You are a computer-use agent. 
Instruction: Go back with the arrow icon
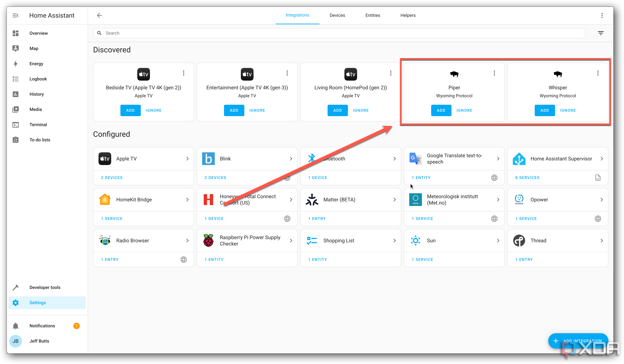pos(99,15)
